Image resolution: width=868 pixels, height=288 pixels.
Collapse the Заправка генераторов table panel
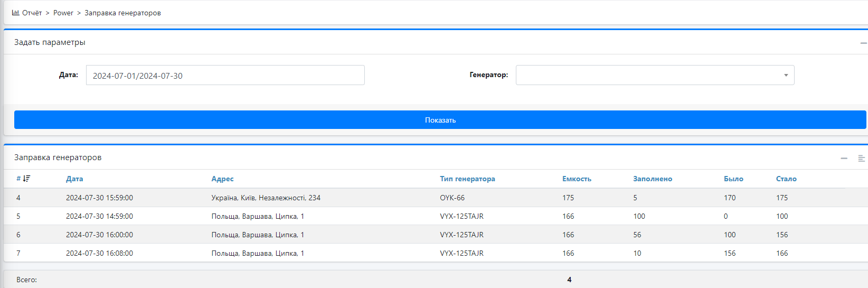(x=844, y=158)
